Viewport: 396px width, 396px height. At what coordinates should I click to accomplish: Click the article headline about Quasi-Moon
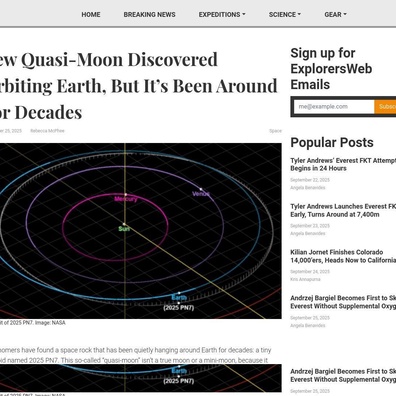click(x=139, y=86)
